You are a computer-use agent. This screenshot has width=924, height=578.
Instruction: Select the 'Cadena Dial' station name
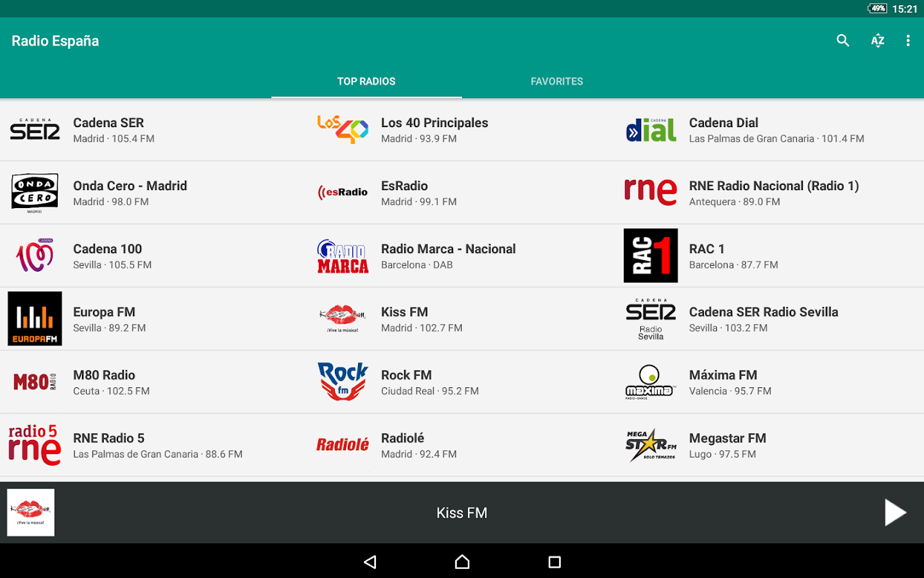724,123
